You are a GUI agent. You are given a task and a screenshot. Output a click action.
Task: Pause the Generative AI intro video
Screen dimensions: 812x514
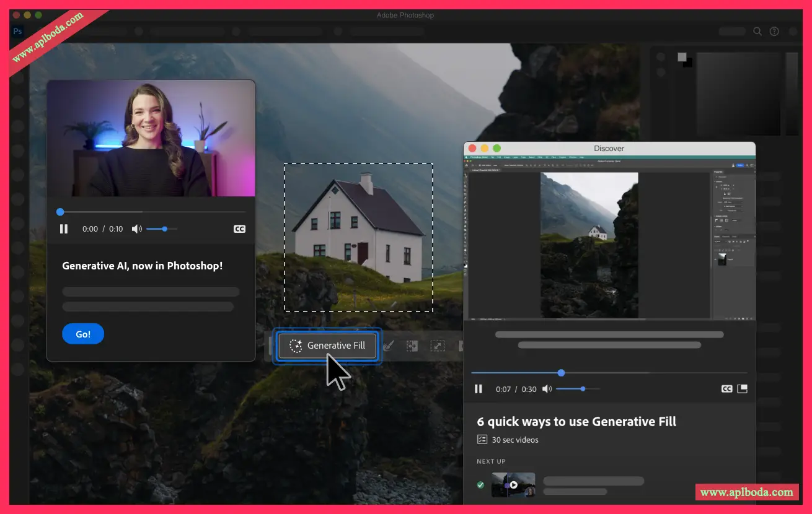[64, 229]
